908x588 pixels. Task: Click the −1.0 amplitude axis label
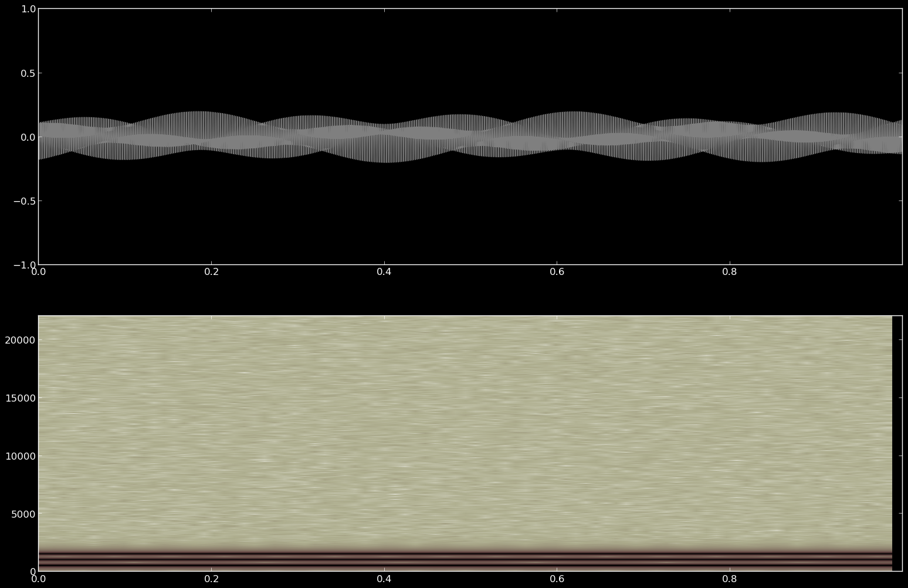(x=24, y=265)
